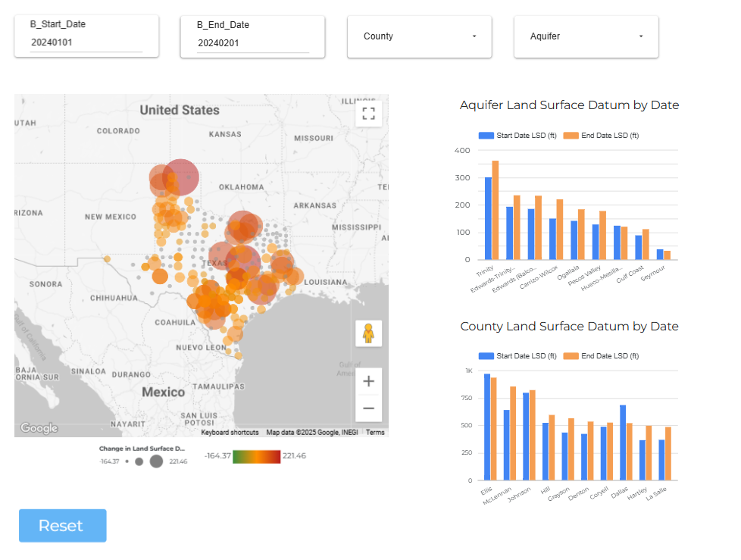Click the B_End_Date input field

[252, 44]
